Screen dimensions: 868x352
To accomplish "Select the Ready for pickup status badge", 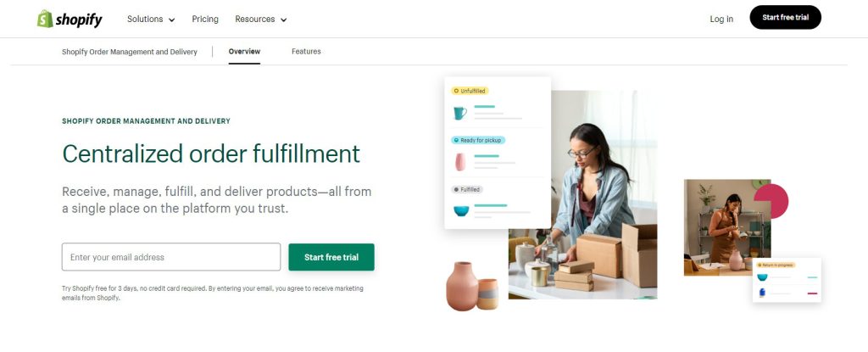I will pyautogui.click(x=478, y=140).
